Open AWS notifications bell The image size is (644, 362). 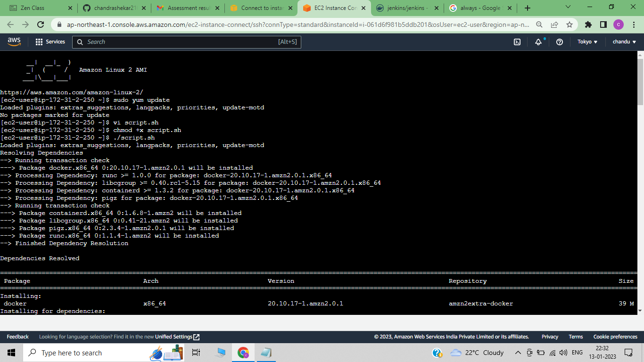coord(538,42)
